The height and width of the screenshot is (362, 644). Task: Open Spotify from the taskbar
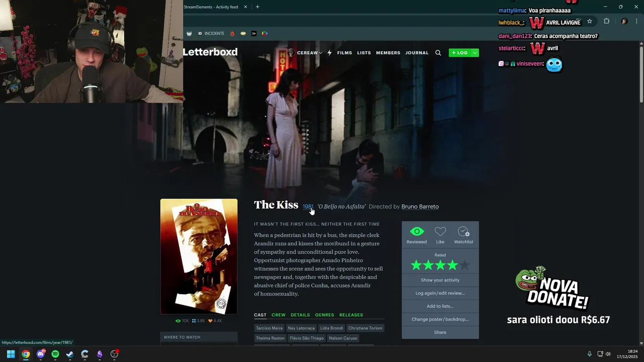55,354
